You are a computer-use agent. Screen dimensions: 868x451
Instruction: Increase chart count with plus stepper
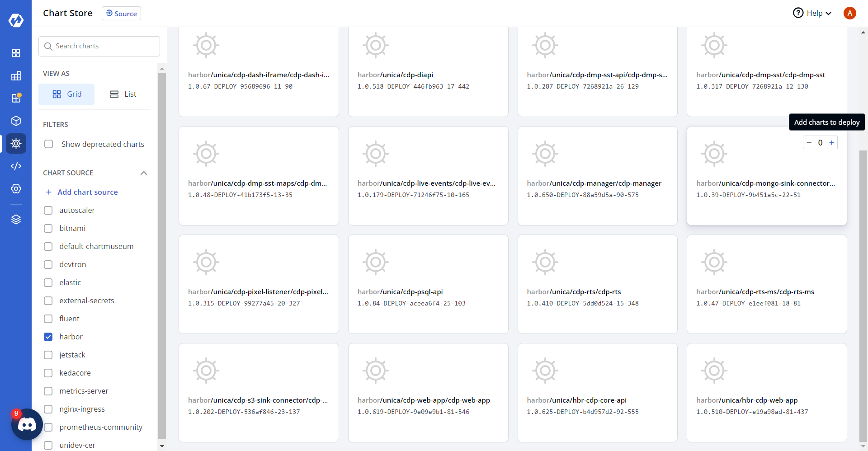point(831,143)
